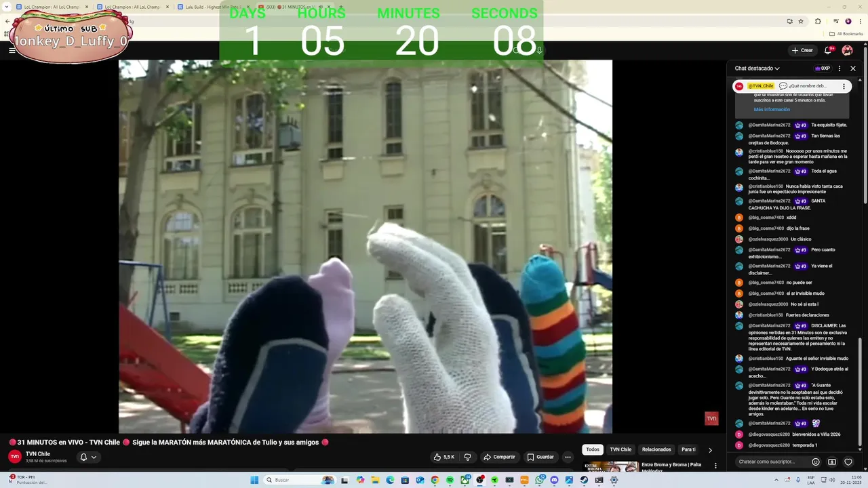Open more actions ellipsis below video
The height and width of the screenshot is (488, 868).
click(568, 457)
